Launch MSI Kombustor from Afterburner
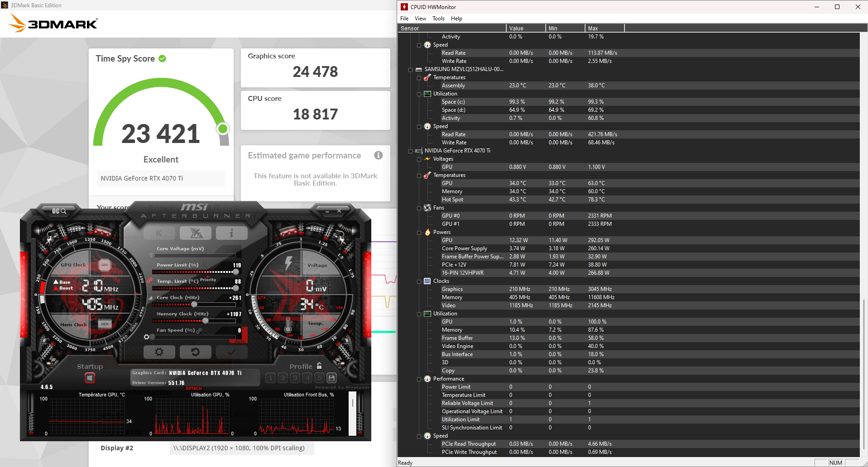This screenshot has width=868, height=467. coord(196,233)
